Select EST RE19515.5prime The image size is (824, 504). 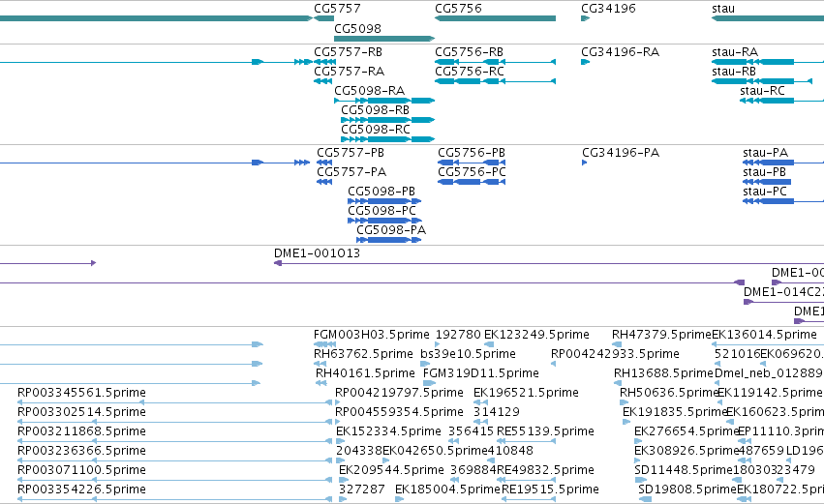click(550, 489)
